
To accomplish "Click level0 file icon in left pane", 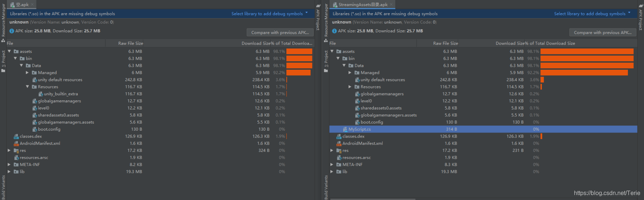I will point(34,108).
